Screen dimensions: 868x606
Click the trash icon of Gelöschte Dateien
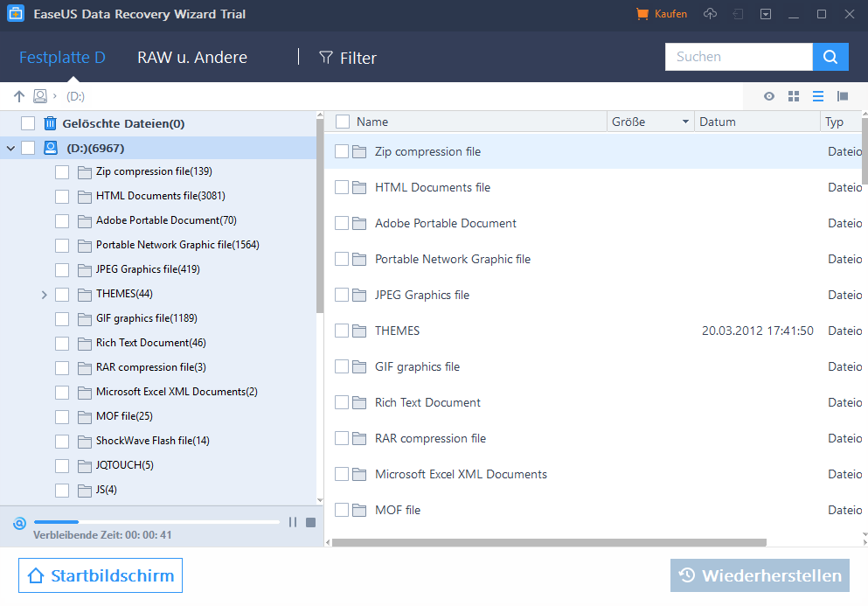click(x=51, y=123)
